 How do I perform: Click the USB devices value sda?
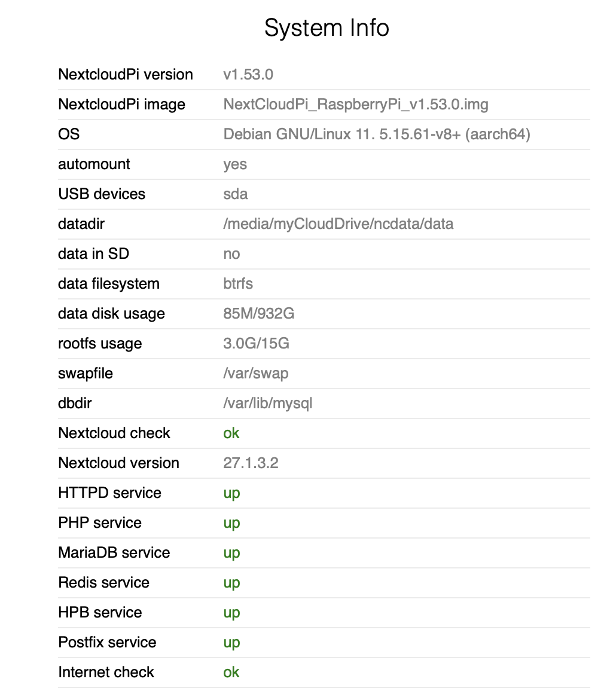tap(236, 194)
